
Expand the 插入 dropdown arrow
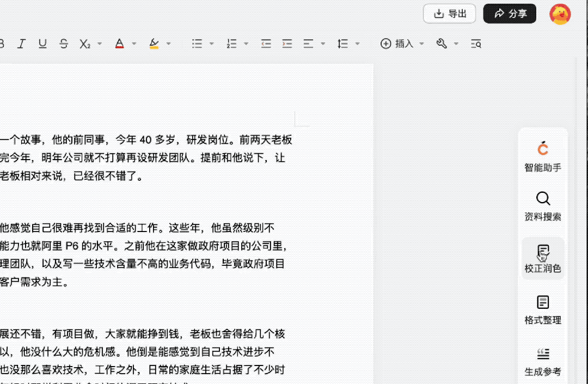(x=421, y=44)
